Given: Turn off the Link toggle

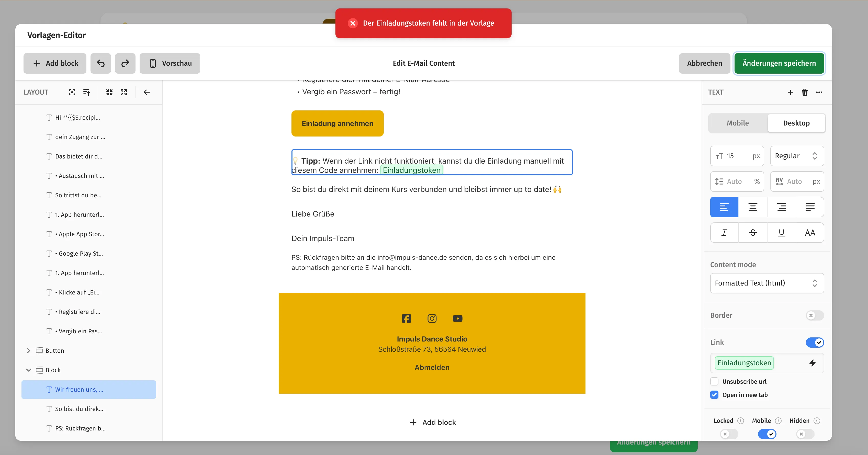Looking at the screenshot, I should (815, 342).
